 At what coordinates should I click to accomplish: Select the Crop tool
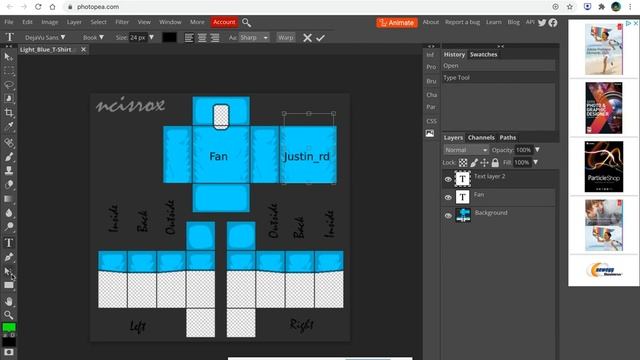[x=9, y=112]
